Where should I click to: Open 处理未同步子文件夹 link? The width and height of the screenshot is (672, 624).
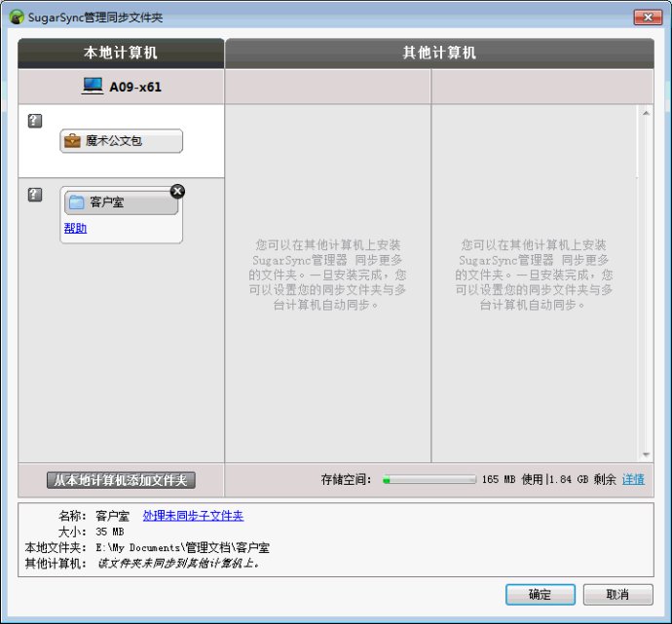click(193, 516)
